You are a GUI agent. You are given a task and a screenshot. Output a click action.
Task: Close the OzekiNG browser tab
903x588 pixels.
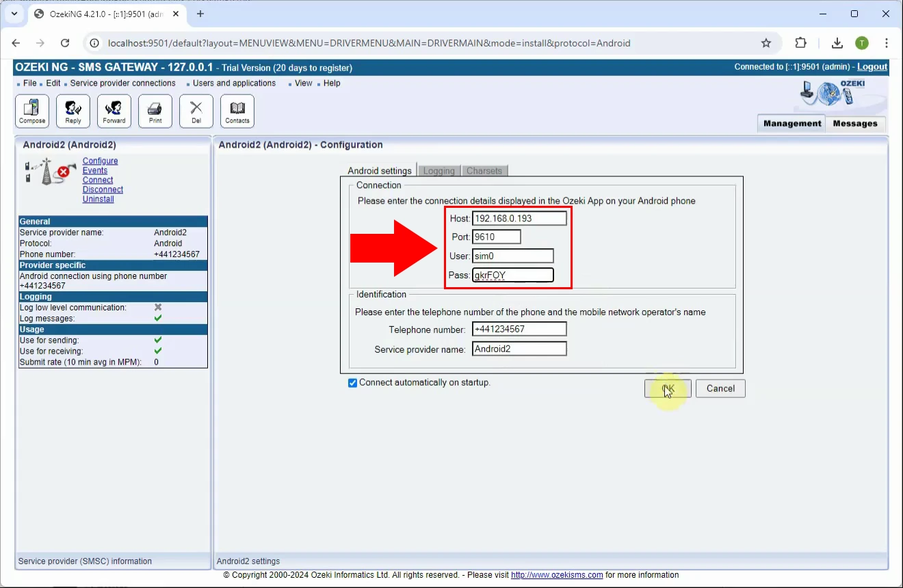pos(176,14)
